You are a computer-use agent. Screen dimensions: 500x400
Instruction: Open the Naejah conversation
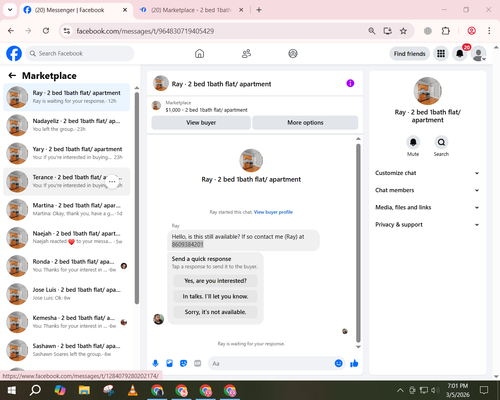[66, 238]
